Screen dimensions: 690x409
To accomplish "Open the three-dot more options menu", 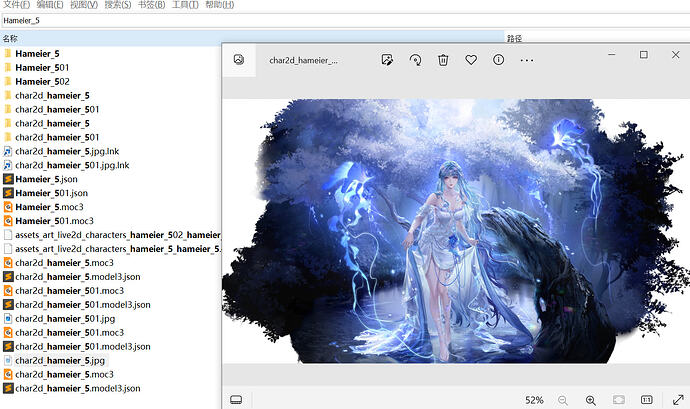I will pyautogui.click(x=527, y=60).
